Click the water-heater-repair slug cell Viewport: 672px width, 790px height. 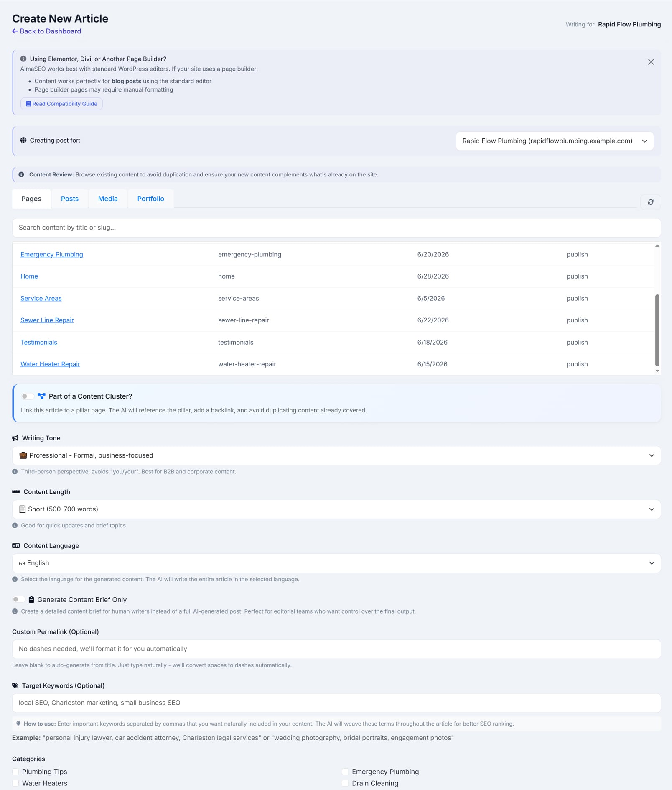pos(247,364)
